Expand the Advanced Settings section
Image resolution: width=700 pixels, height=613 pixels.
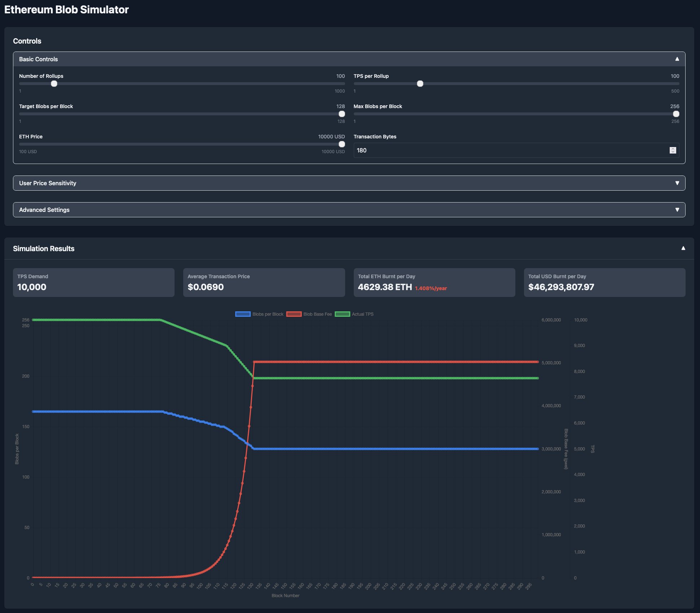pyautogui.click(x=349, y=210)
